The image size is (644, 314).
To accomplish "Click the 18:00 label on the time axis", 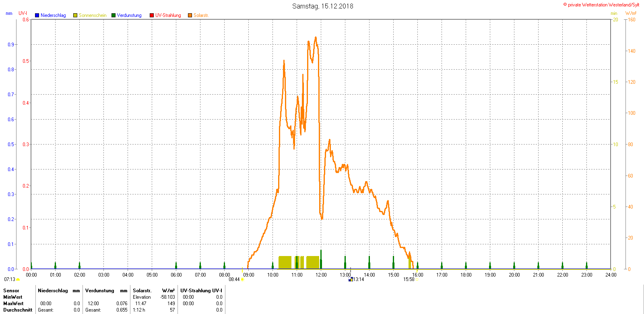I will pyautogui.click(x=466, y=275).
